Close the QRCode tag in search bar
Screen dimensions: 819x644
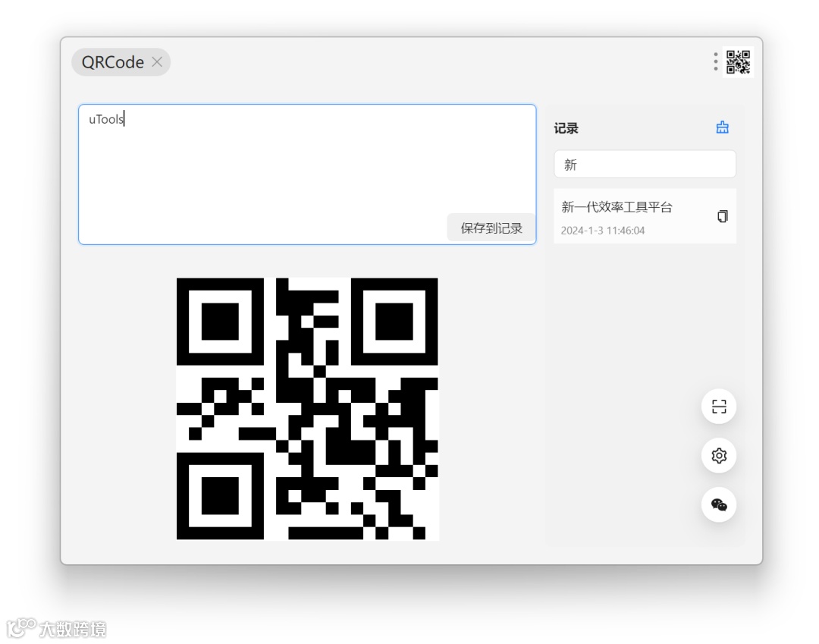coord(157,62)
